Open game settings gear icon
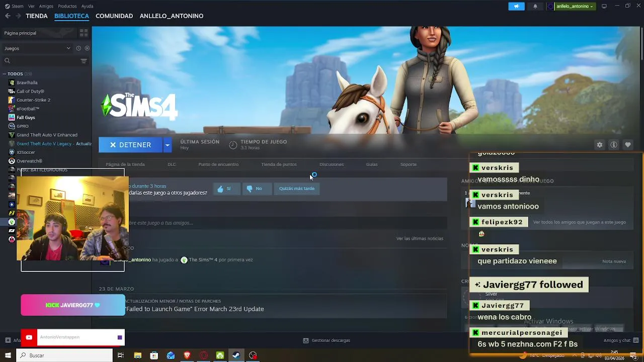This screenshot has width=644, height=362. 599,145
